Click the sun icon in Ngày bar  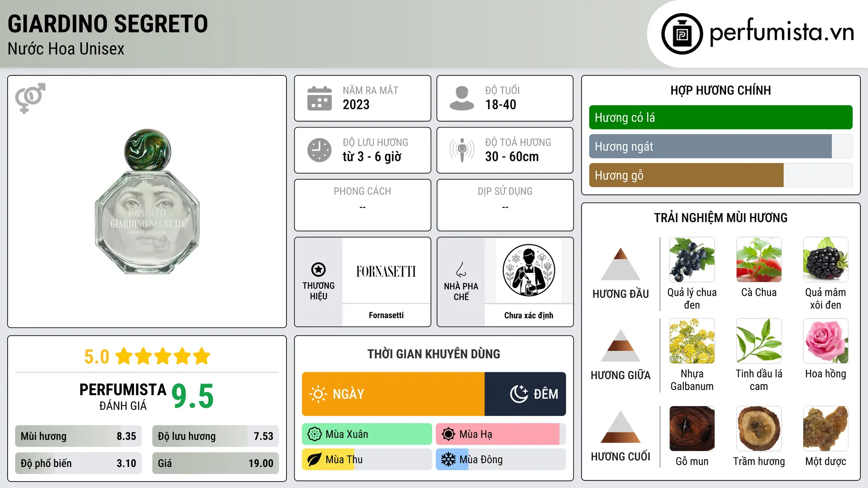point(318,394)
